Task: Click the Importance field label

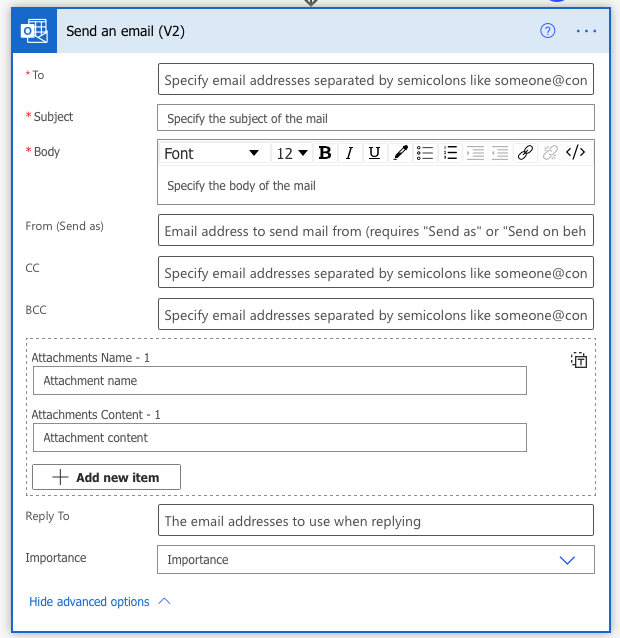Action: tap(56, 557)
